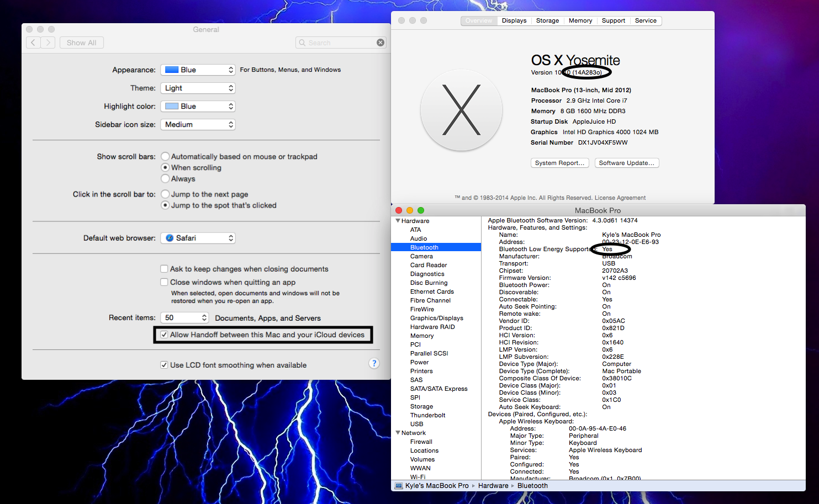The width and height of the screenshot is (819, 504).
Task: Open the help question mark button
Action: [x=374, y=363]
